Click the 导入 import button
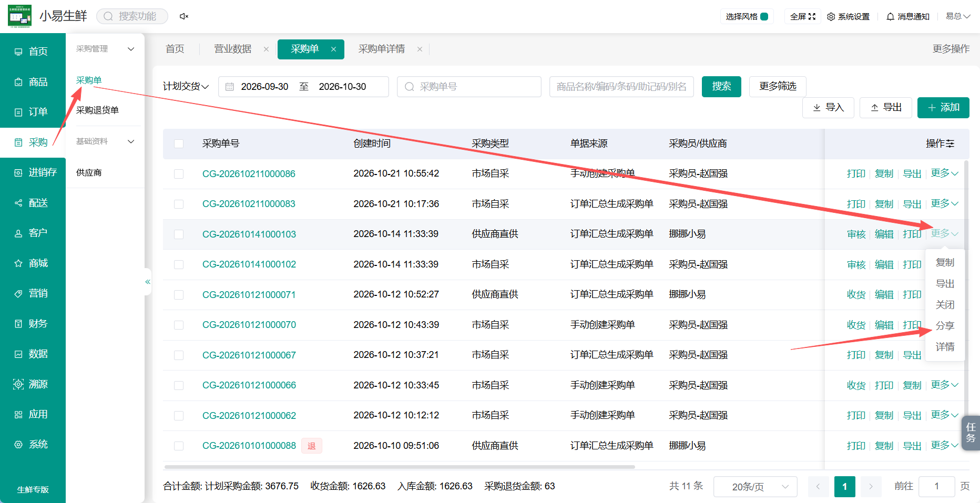The height and width of the screenshot is (503, 980). pyautogui.click(x=828, y=108)
